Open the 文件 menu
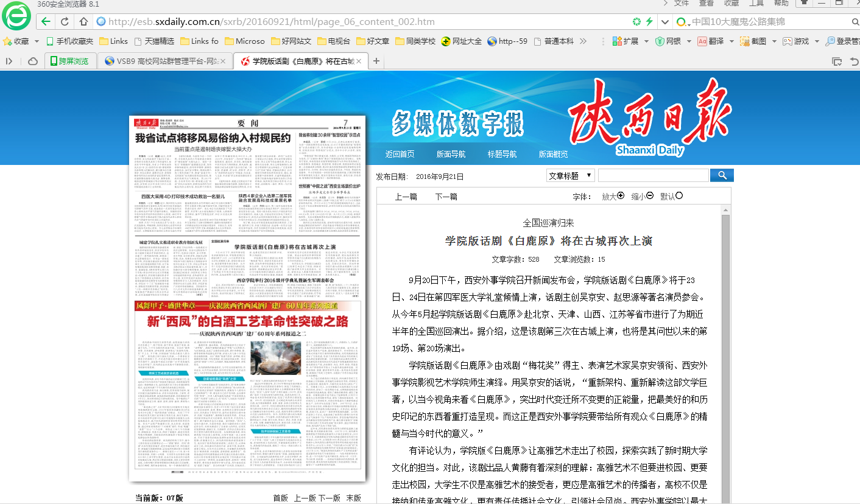860x504 pixels. (x=682, y=3)
